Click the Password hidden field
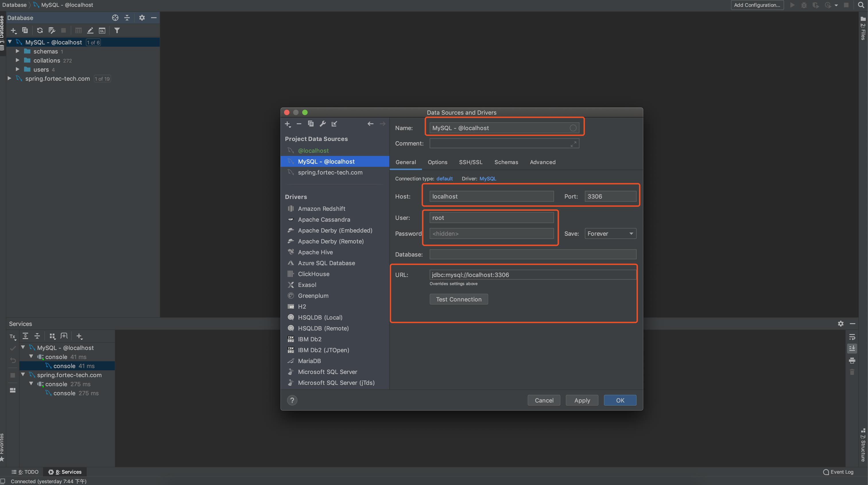Screen dimensions: 868x485 point(491,233)
